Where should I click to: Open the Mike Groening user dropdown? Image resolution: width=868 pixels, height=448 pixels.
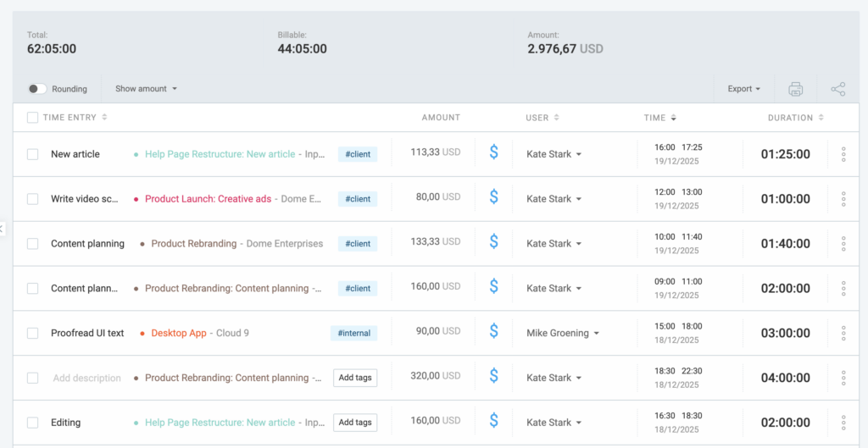tap(563, 333)
